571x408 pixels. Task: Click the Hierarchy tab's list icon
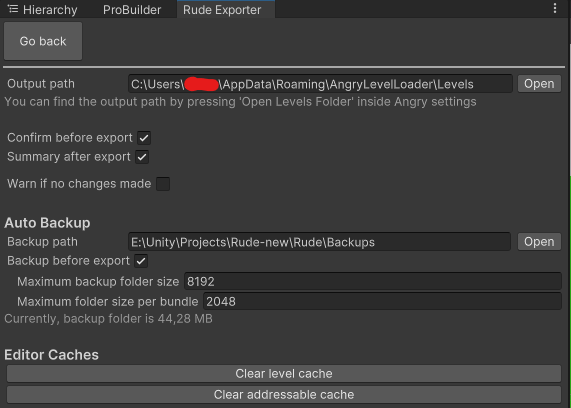[x=13, y=9]
